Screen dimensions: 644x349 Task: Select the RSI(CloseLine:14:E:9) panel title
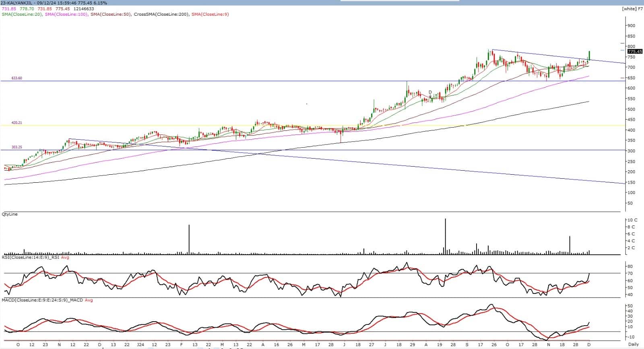tap(30, 257)
